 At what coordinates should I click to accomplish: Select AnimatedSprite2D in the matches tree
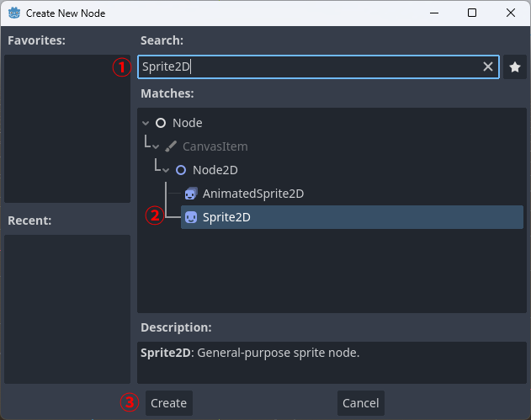click(x=253, y=194)
